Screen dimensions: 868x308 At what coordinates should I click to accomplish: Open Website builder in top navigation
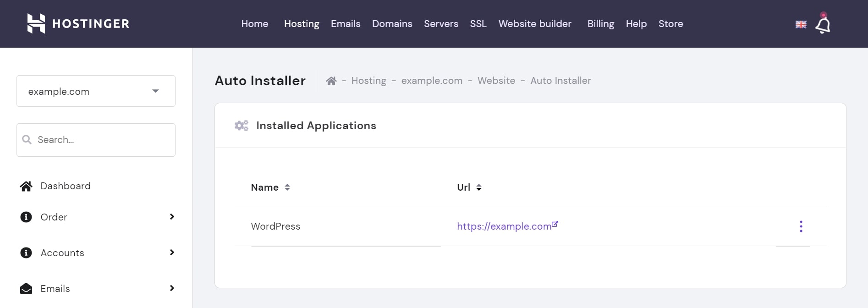[x=535, y=24]
